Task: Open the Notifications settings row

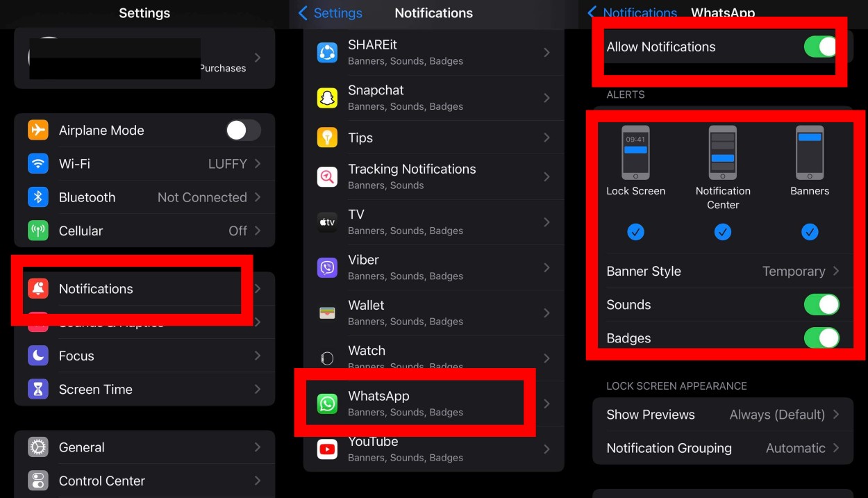Action: pos(144,289)
